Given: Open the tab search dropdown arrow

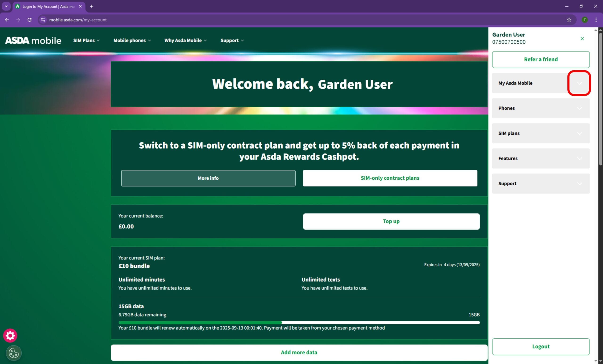Looking at the screenshot, I should (6, 6).
